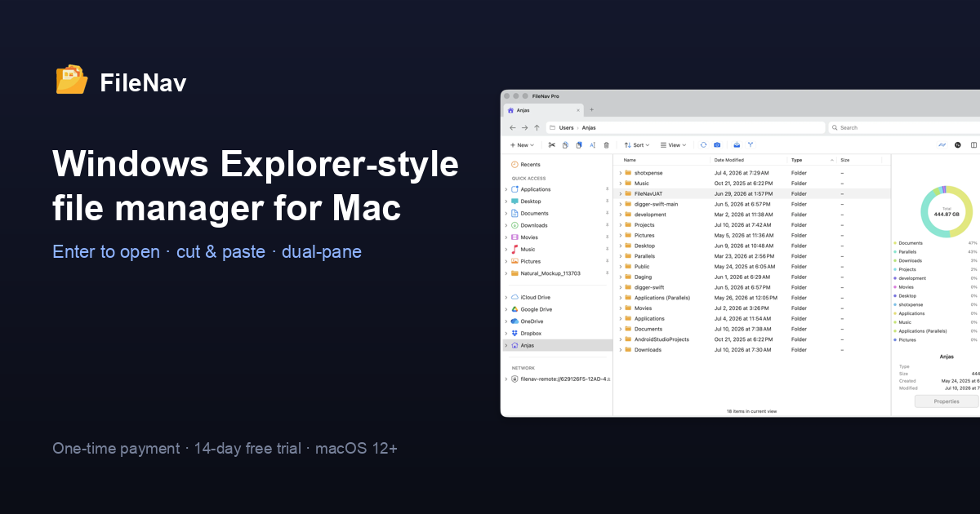The height and width of the screenshot is (514, 980).
Task: Click the OneDrive icon in sidebar
Action: [514, 321]
